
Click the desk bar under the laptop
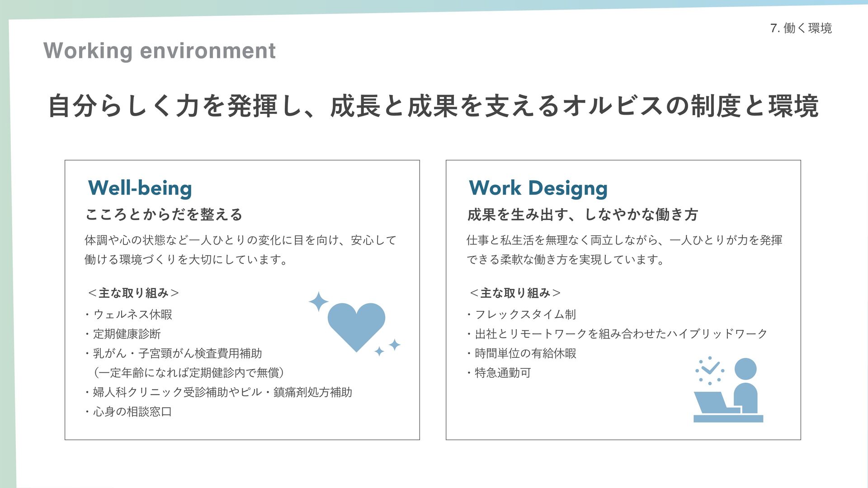click(x=728, y=419)
